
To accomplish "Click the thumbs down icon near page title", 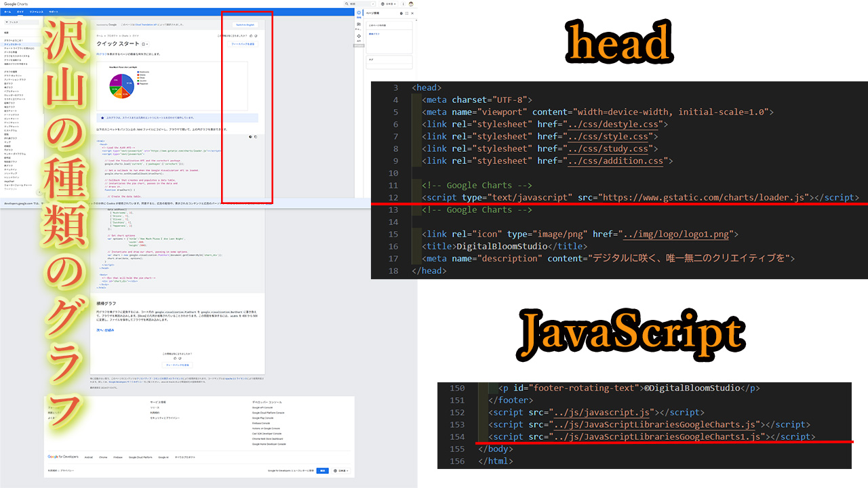I will 256,35.
